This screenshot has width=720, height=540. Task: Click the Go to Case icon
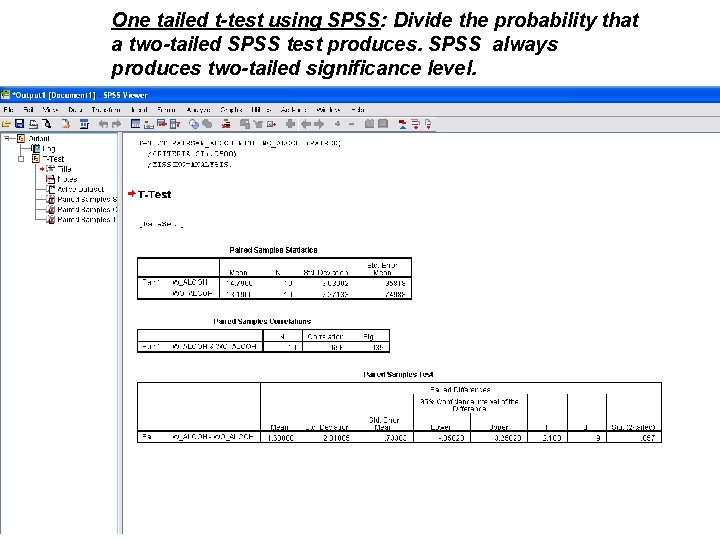[149, 124]
